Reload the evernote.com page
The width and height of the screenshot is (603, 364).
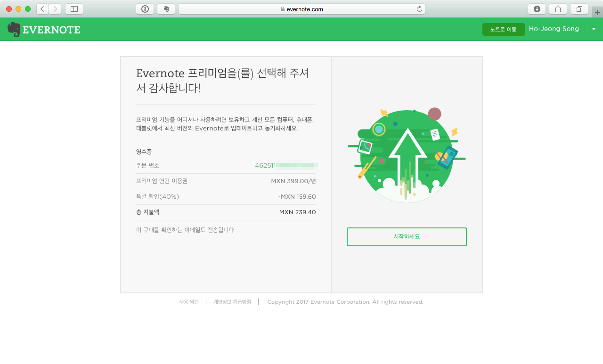coord(419,8)
